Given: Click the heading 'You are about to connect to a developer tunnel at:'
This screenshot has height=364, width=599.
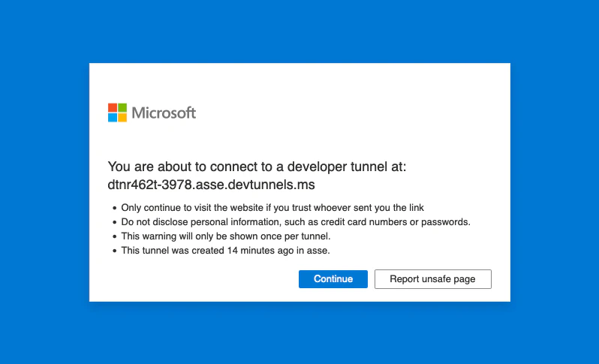Looking at the screenshot, I should [257, 167].
